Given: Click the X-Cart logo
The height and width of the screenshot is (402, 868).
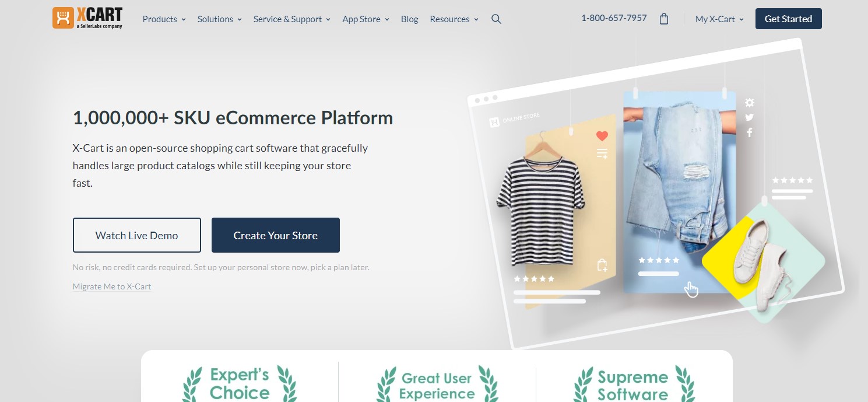Looking at the screenshot, I should (87, 18).
